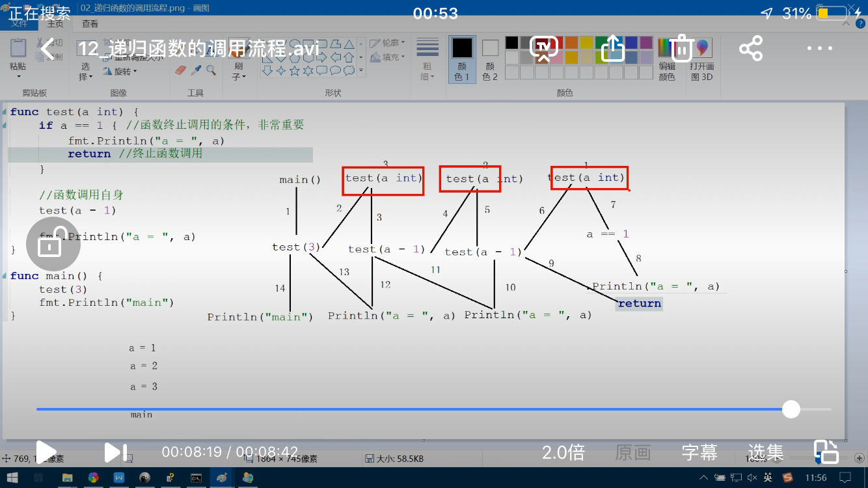Select 颜色 2 background color box
The height and width of the screenshot is (488, 868).
click(x=490, y=59)
